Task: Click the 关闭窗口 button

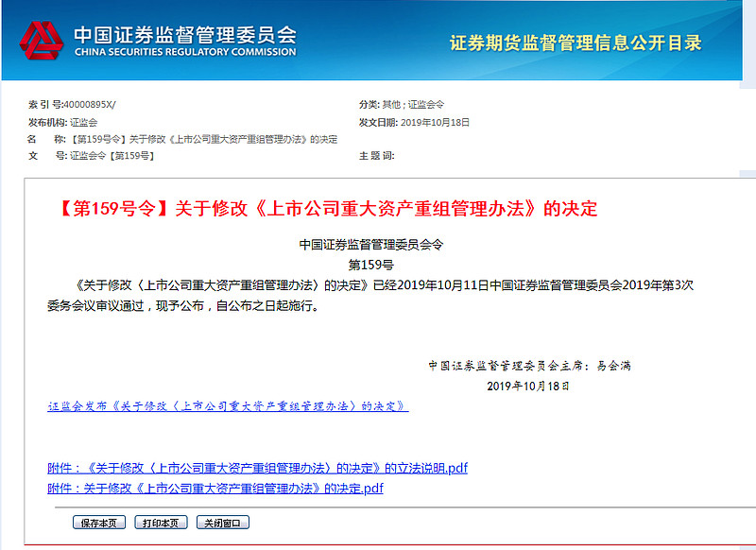Action: tap(222, 523)
